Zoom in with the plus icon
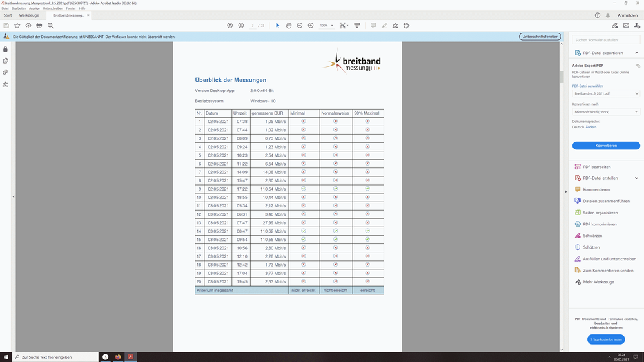 pyautogui.click(x=311, y=26)
